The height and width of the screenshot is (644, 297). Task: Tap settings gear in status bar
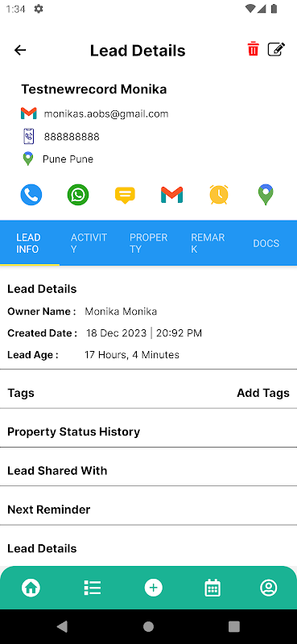pos(39,9)
